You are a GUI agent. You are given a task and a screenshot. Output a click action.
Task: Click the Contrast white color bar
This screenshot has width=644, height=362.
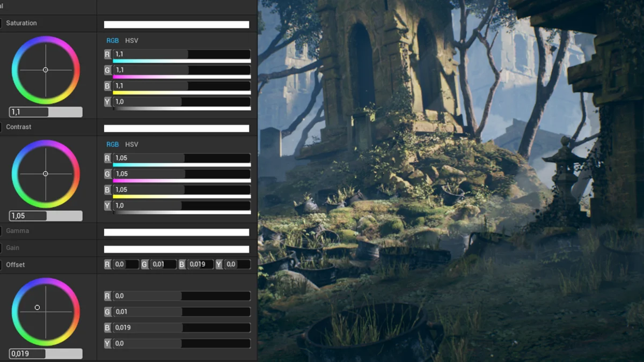[177, 129]
